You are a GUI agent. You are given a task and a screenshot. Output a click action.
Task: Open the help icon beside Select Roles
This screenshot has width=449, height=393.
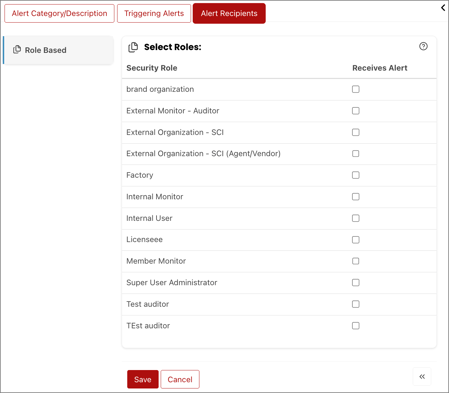tap(423, 46)
